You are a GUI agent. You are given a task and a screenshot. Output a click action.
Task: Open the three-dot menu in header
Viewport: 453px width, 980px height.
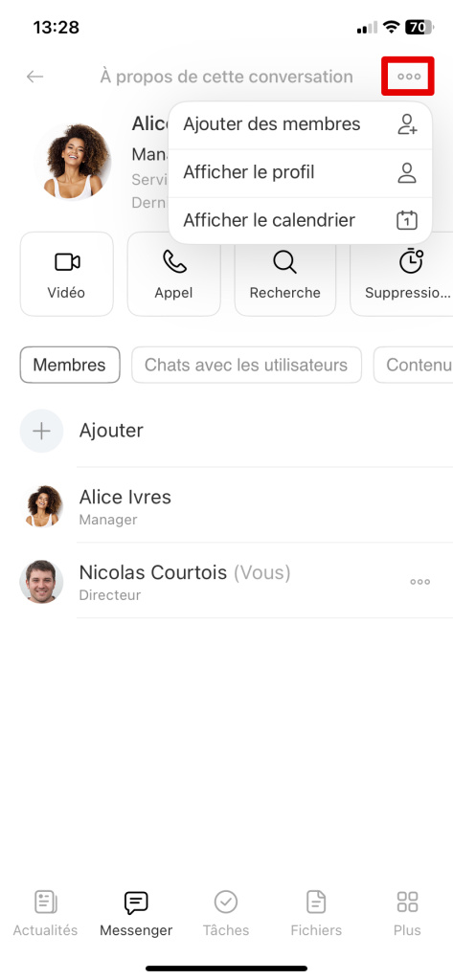pos(409,77)
